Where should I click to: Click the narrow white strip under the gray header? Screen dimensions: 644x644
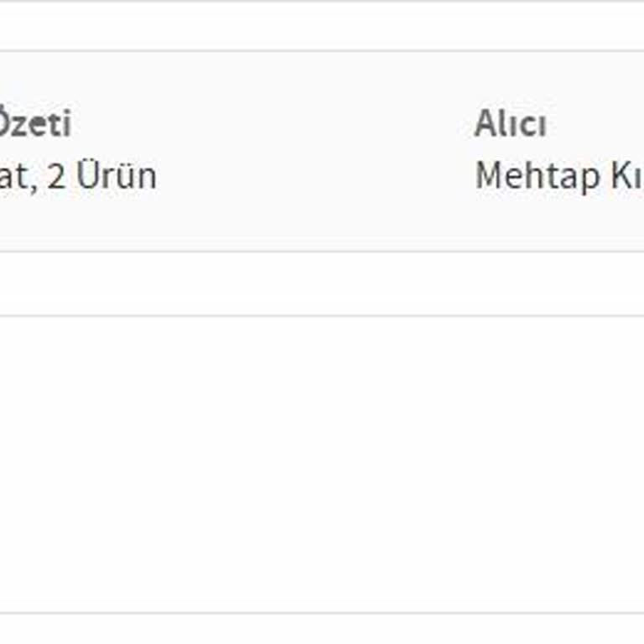(x=322, y=283)
